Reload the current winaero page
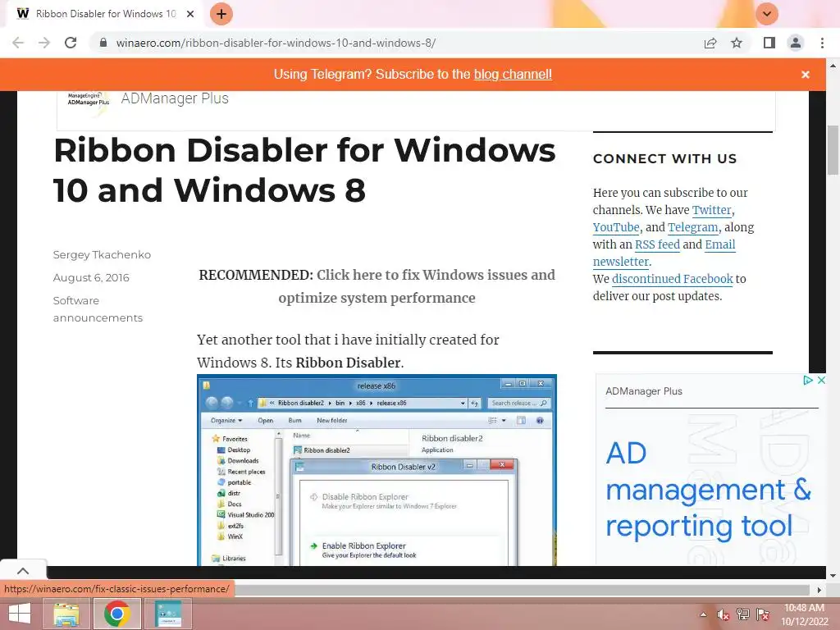This screenshot has width=840, height=630. tap(71, 43)
